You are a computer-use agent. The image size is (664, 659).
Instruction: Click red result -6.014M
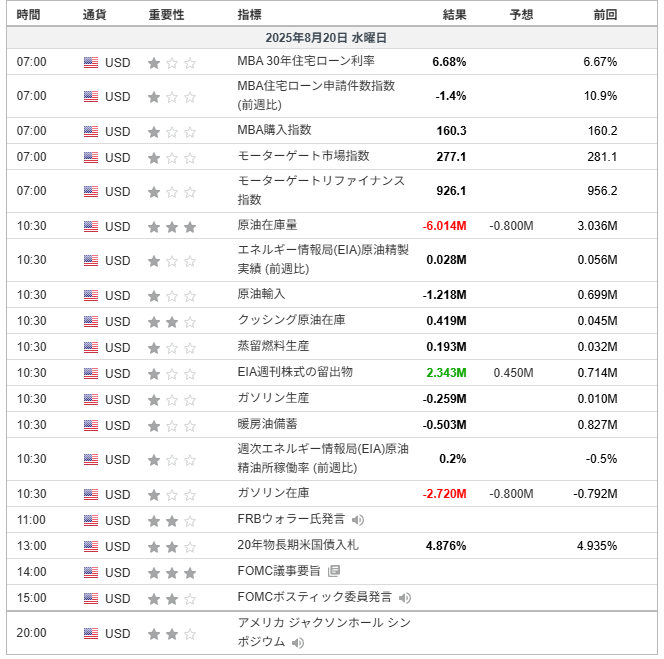(444, 226)
